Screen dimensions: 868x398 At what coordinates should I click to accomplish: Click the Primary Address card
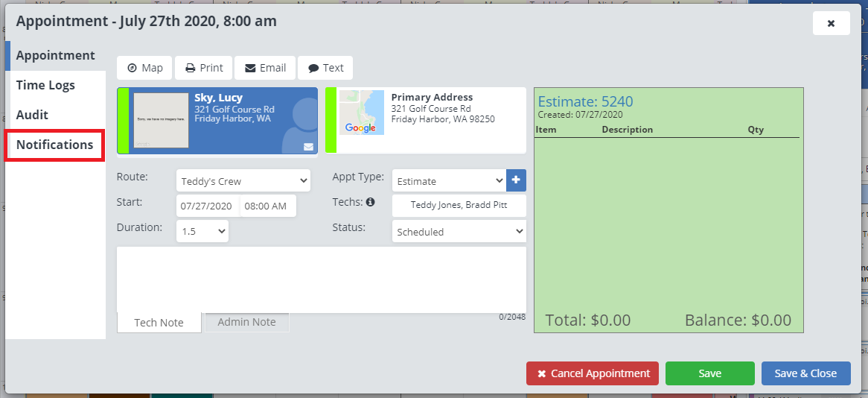(x=426, y=120)
